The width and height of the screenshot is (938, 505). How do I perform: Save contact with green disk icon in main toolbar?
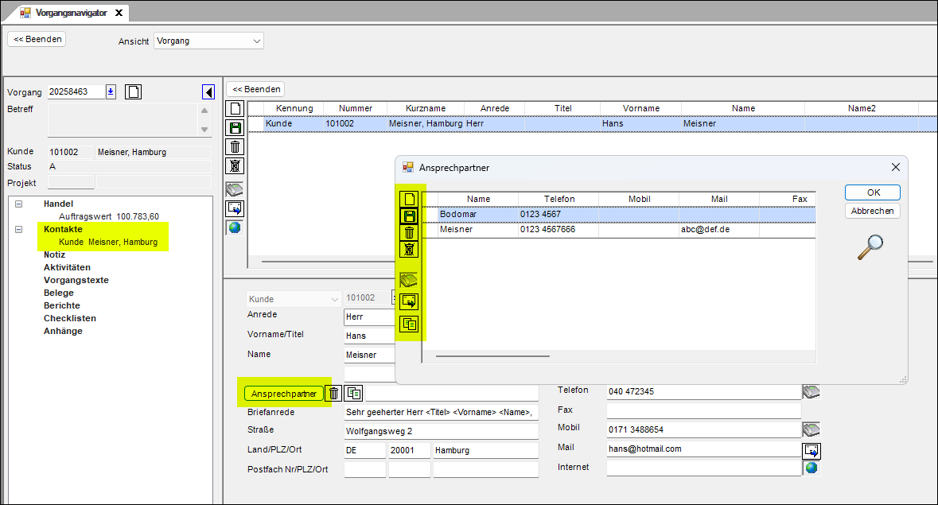tap(235, 127)
